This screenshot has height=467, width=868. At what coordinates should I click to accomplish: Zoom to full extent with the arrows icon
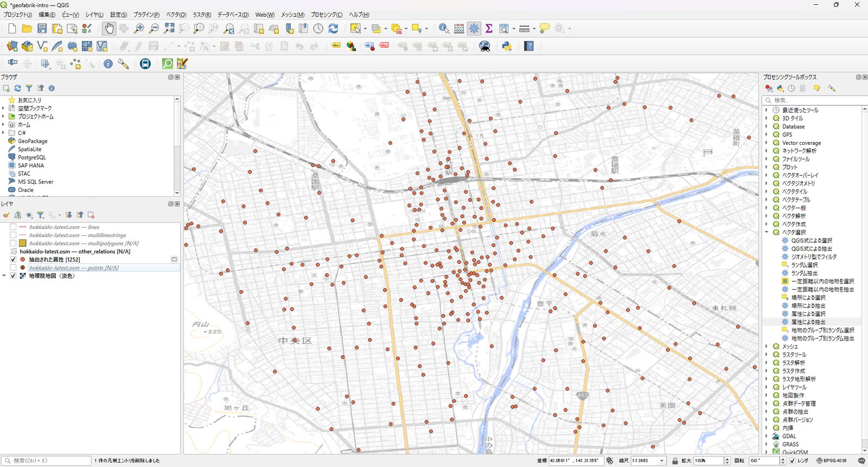169,29
